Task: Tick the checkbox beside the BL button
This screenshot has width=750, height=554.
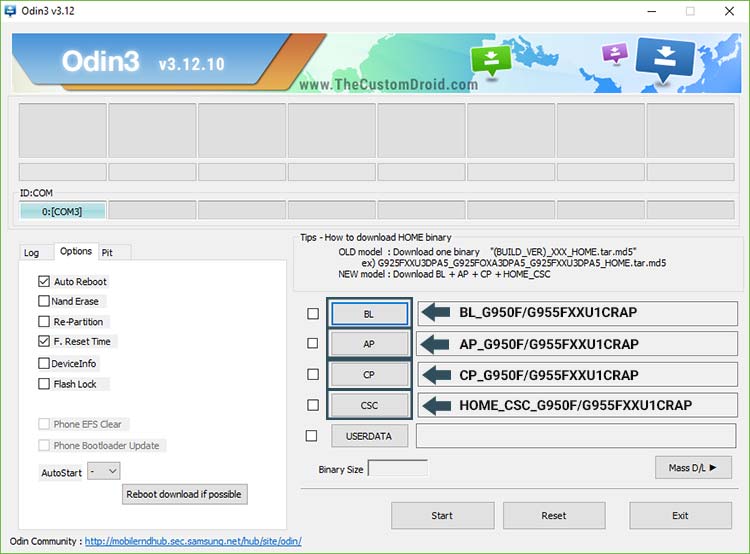Action: (313, 313)
